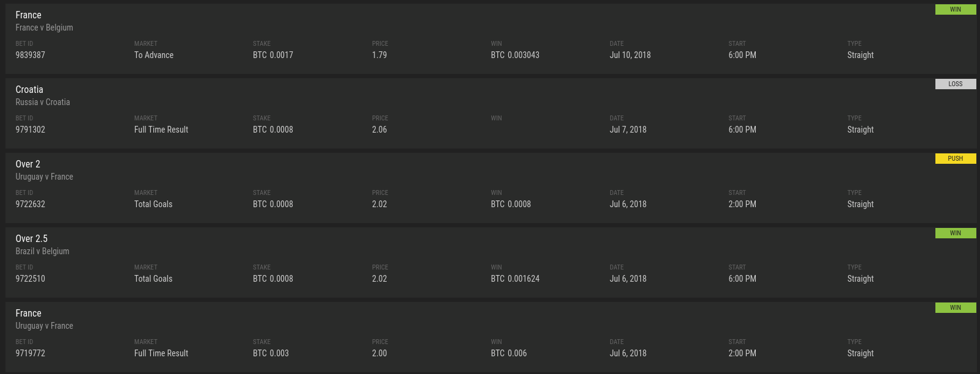
Task: Click the To Advance market value
Action: point(154,55)
